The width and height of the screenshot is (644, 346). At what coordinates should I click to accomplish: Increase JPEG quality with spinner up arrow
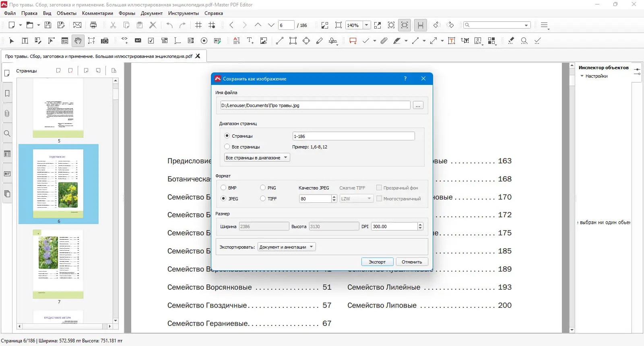(334, 197)
